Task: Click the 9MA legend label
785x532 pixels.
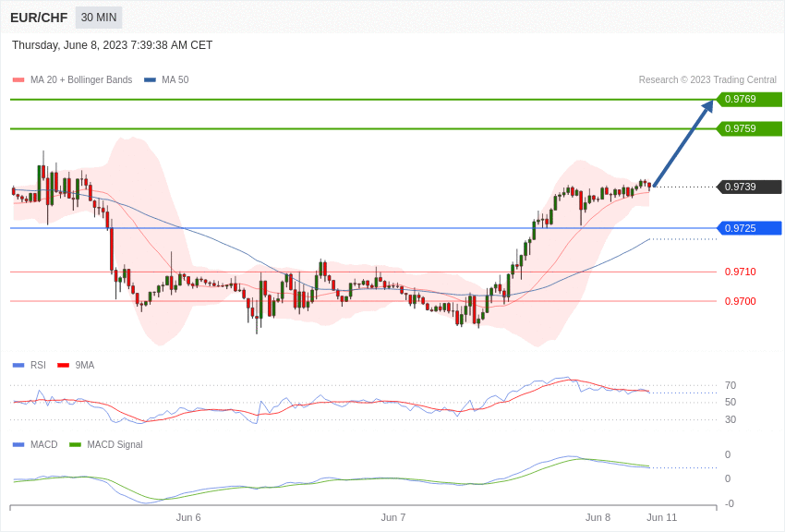Action: 85,366
